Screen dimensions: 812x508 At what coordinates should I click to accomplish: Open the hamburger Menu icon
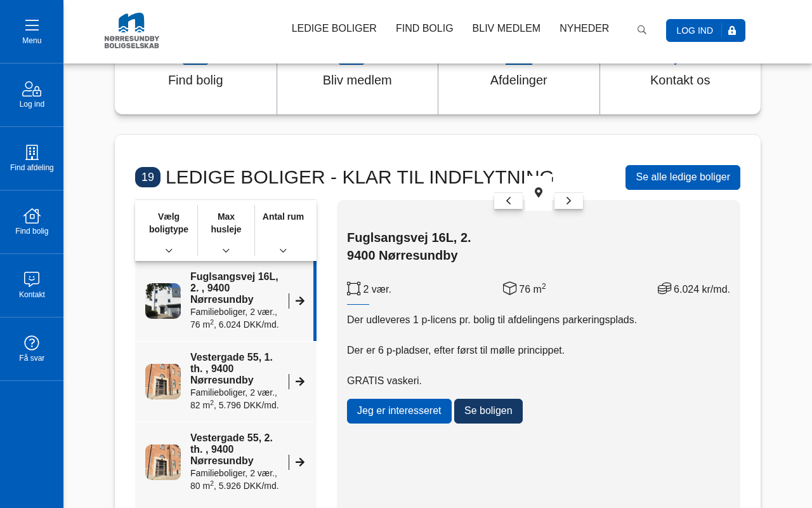pyautogui.click(x=32, y=25)
